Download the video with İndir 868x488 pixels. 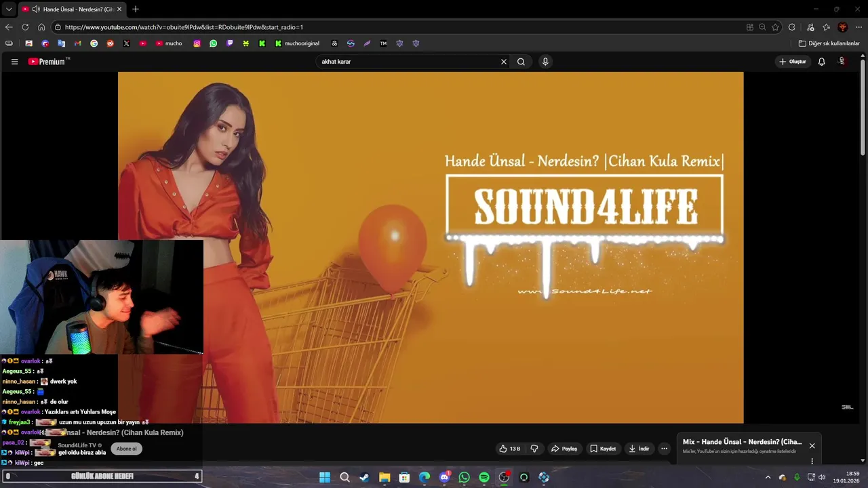tap(639, 449)
